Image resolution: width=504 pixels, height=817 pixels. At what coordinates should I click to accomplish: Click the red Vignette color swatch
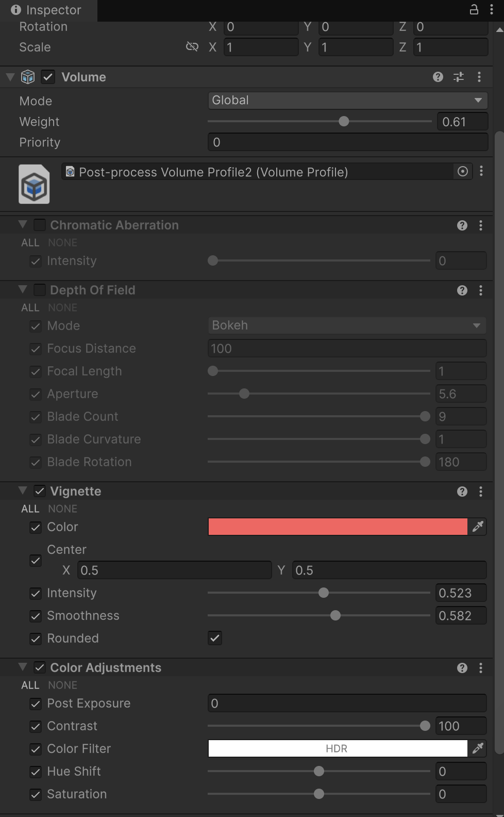point(338,527)
